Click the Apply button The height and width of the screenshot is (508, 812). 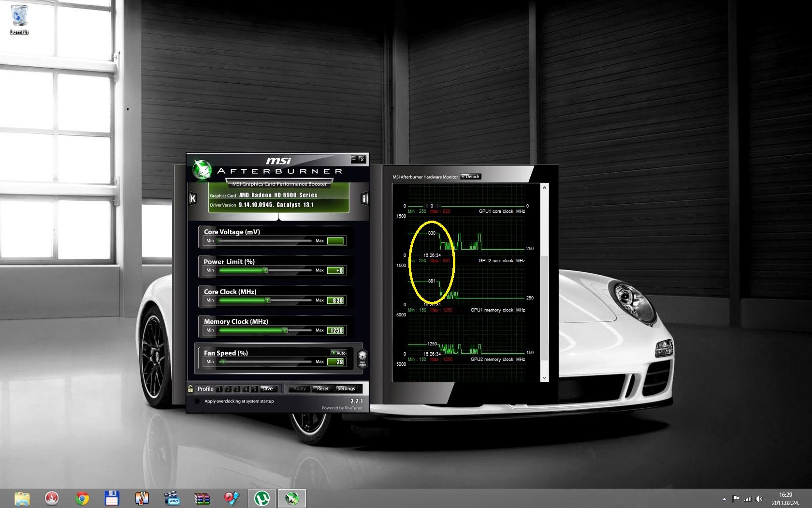pyautogui.click(x=300, y=388)
